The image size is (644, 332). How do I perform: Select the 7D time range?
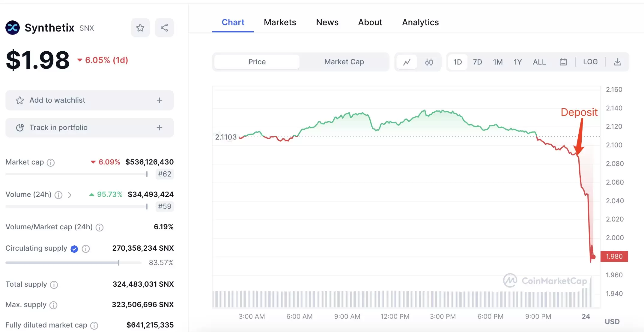tap(477, 62)
